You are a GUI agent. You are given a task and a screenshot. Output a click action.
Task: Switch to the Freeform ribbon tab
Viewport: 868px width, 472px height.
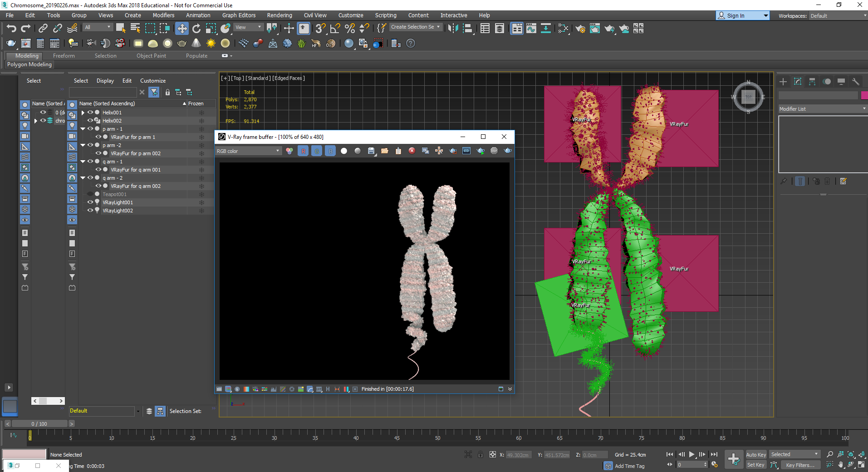(x=64, y=56)
